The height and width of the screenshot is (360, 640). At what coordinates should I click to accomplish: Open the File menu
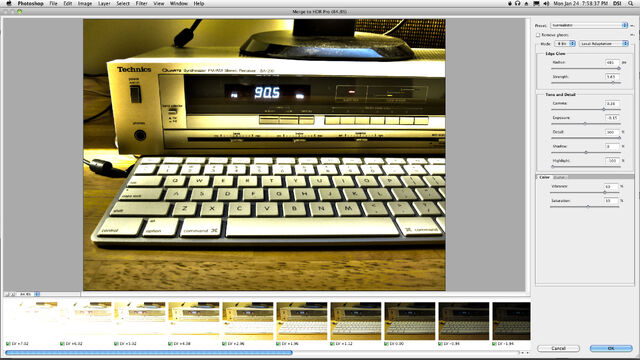pyautogui.click(x=53, y=3)
